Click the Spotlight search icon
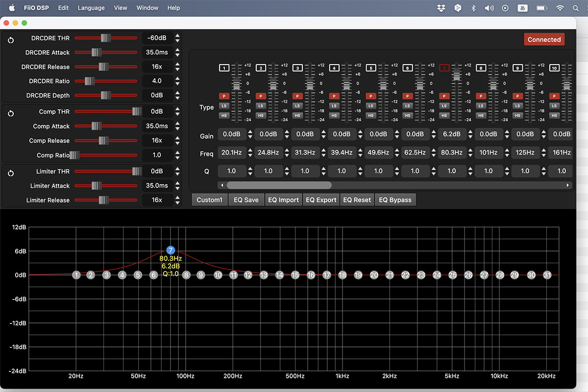The height and width of the screenshot is (392, 588). click(576, 8)
